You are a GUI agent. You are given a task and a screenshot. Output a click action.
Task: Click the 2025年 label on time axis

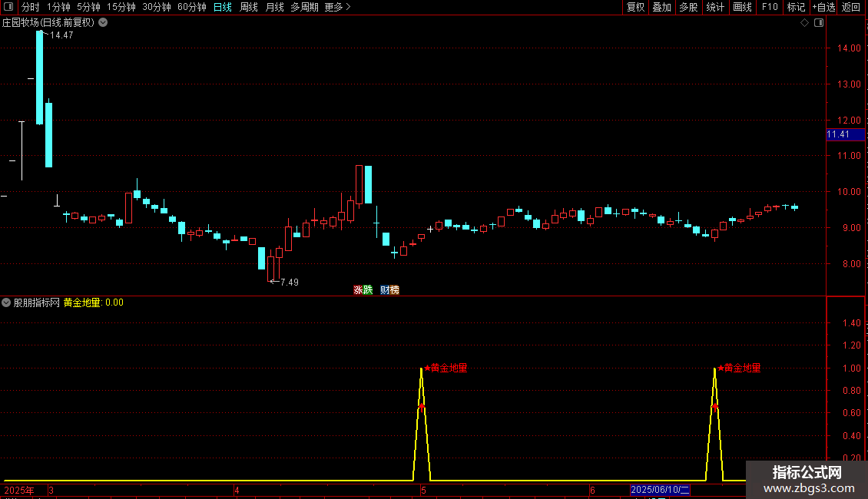pyautogui.click(x=19, y=490)
